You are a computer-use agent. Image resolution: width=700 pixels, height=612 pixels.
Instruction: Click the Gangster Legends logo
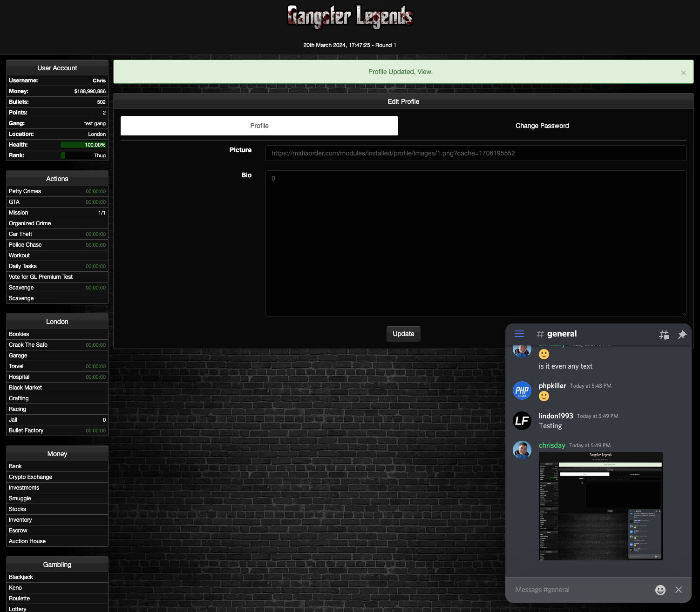[x=350, y=17]
